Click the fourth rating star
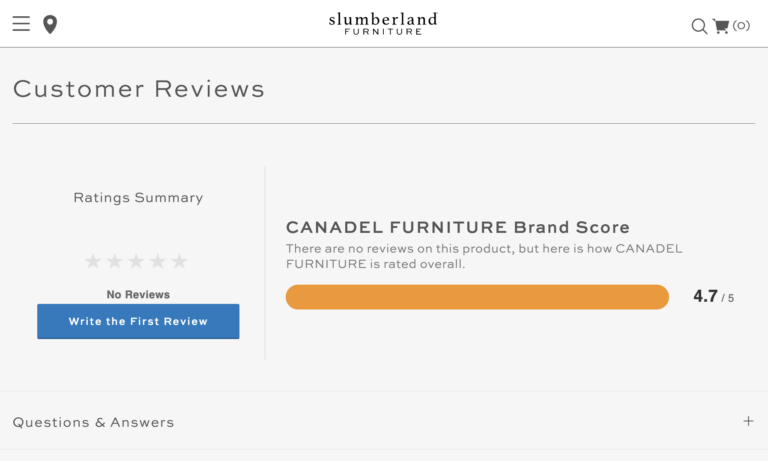This screenshot has height=461, width=768. coord(158,261)
